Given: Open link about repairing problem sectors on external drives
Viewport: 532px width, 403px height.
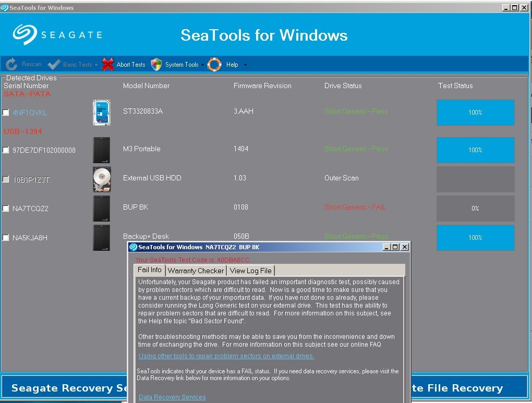Looking at the screenshot, I should tap(226, 356).
